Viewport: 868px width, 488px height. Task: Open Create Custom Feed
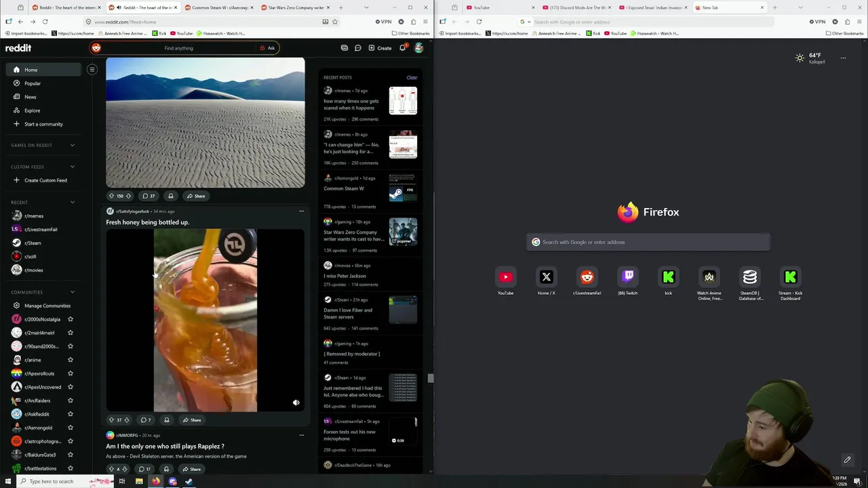pos(45,180)
